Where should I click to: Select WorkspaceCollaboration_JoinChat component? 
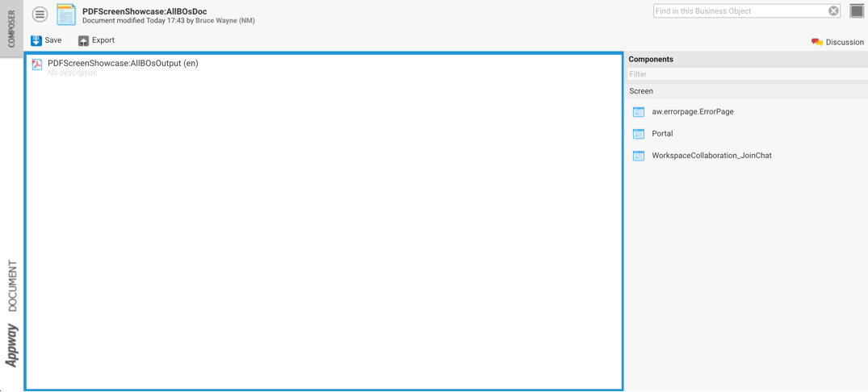[x=711, y=156]
